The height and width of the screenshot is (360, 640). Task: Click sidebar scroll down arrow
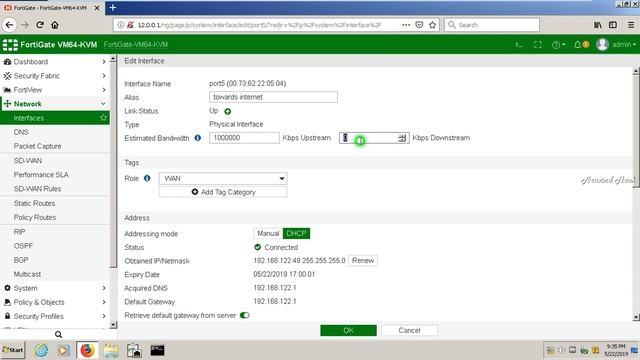point(113,325)
